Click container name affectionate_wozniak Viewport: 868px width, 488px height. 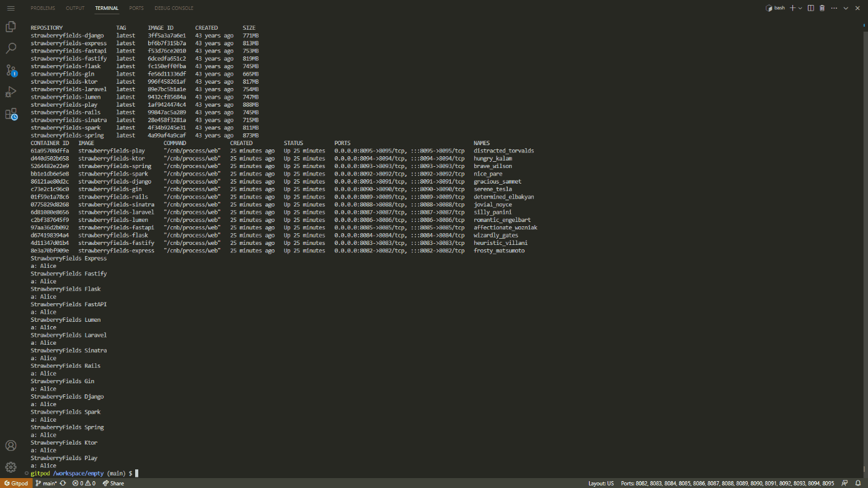coord(505,228)
